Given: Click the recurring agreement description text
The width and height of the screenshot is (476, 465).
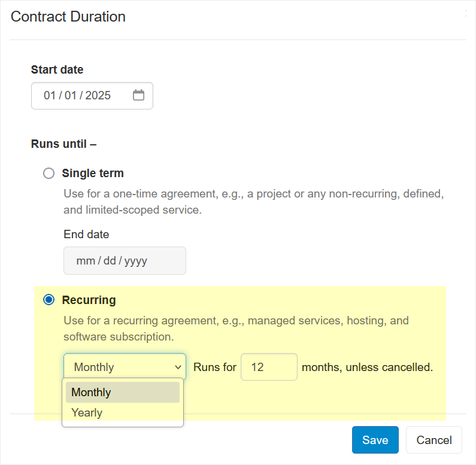Looking at the screenshot, I should click(236, 329).
